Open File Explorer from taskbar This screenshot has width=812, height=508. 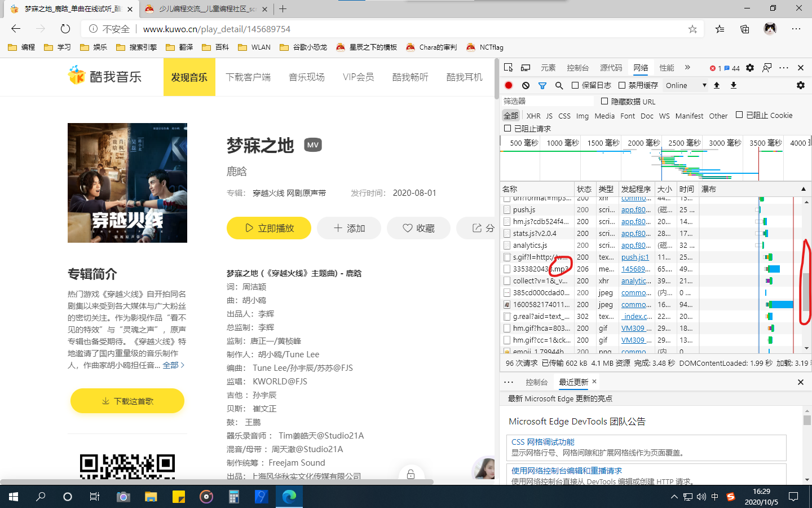151,497
